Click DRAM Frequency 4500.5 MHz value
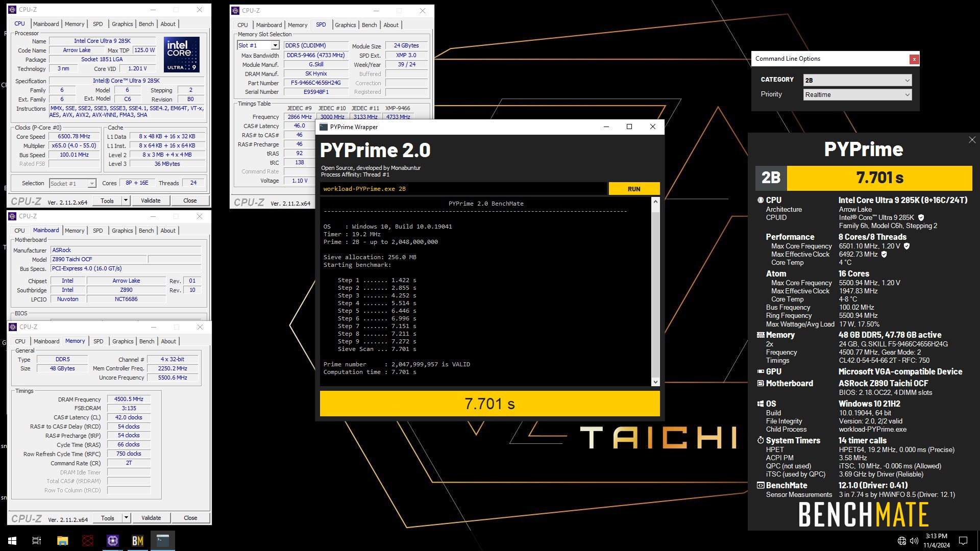Viewport: 980px width, 551px height. click(x=129, y=399)
